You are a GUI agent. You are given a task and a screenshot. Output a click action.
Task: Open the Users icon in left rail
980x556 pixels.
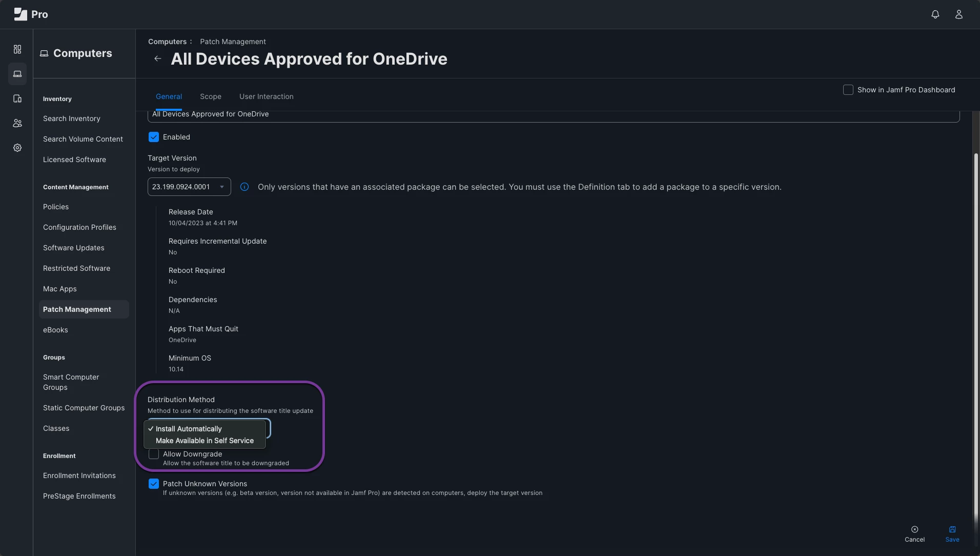pyautogui.click(x=17, y=123)
